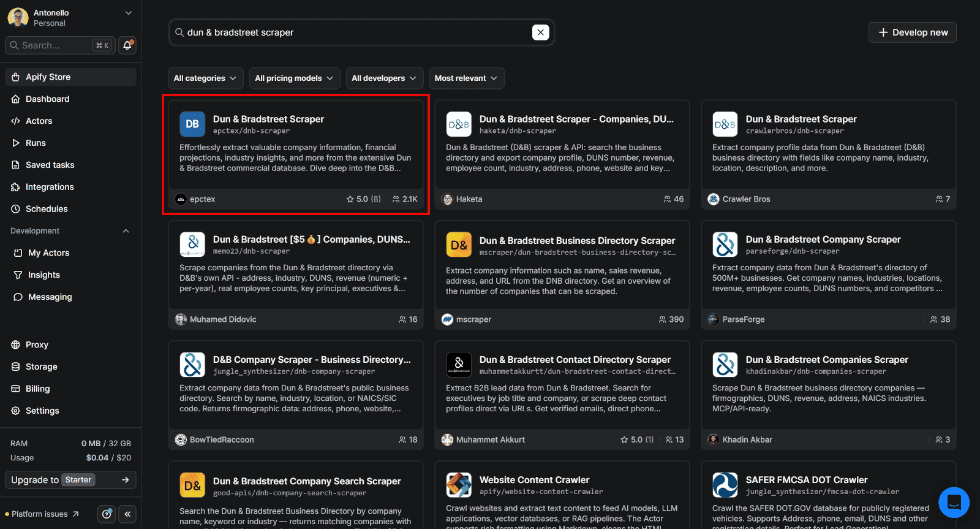Go to Dashboard in sidebar
This screenshot has width=980, height=529.
coord(71,99)
